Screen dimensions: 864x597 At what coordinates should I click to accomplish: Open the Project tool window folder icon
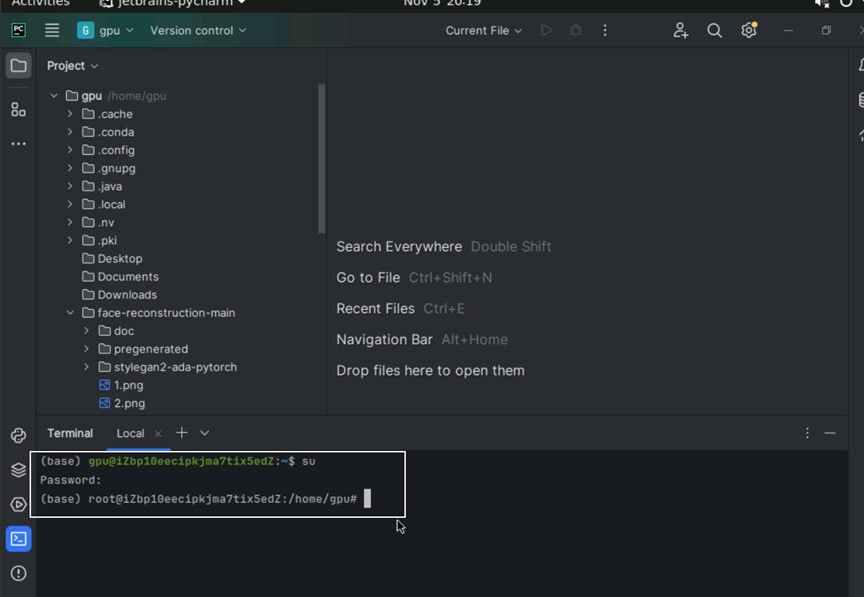click(19, 66)
